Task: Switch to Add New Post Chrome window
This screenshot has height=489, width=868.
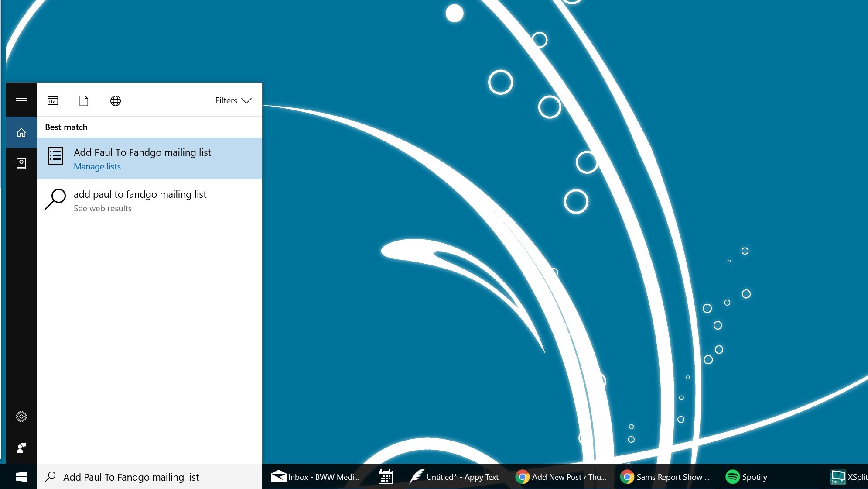Action: (560, 477)
